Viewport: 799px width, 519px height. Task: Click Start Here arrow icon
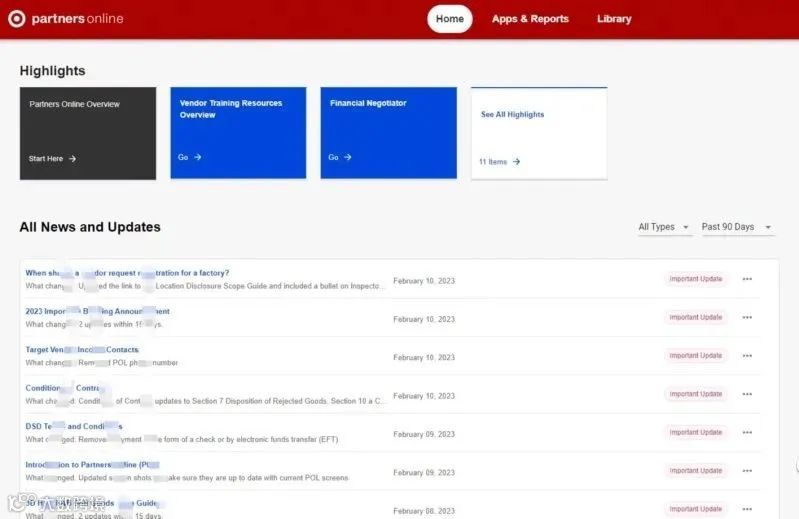pyautogui.click(x=72, y=159)
